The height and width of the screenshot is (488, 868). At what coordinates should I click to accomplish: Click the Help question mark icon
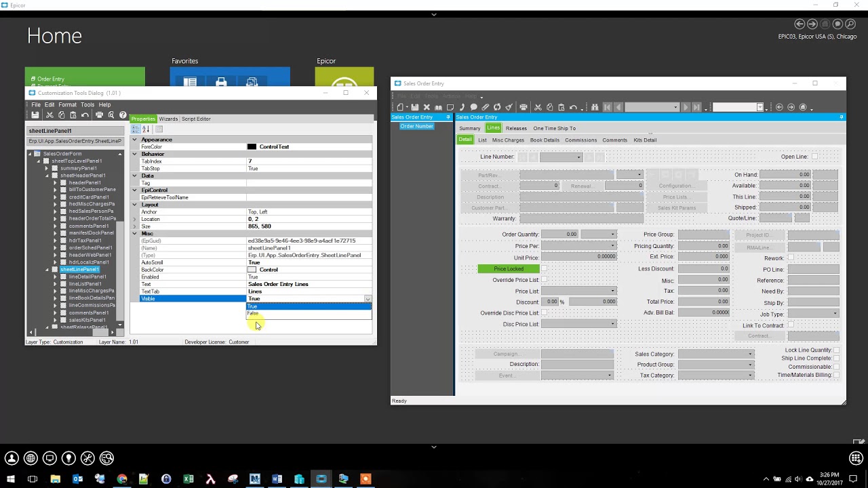pos(123,115)
